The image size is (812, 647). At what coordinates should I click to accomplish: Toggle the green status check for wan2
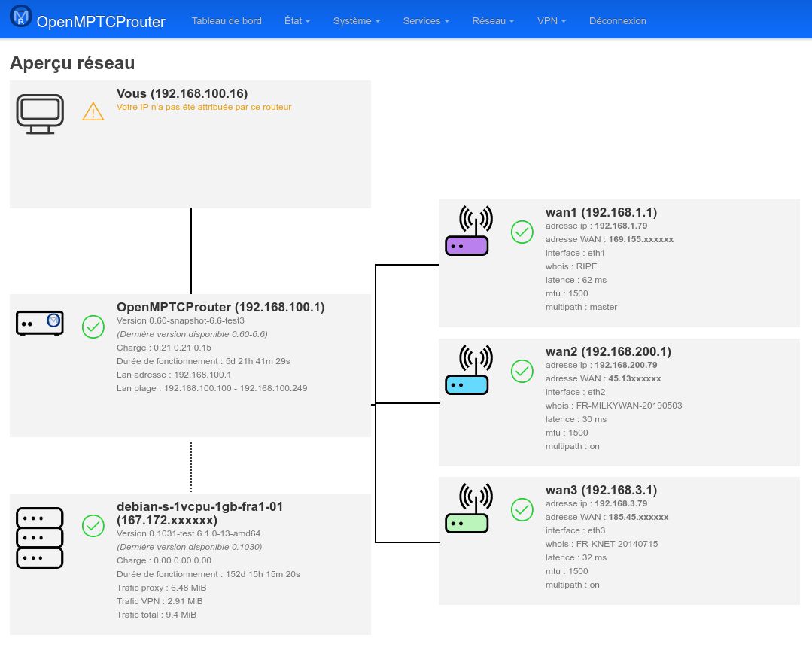coord(522,371)
